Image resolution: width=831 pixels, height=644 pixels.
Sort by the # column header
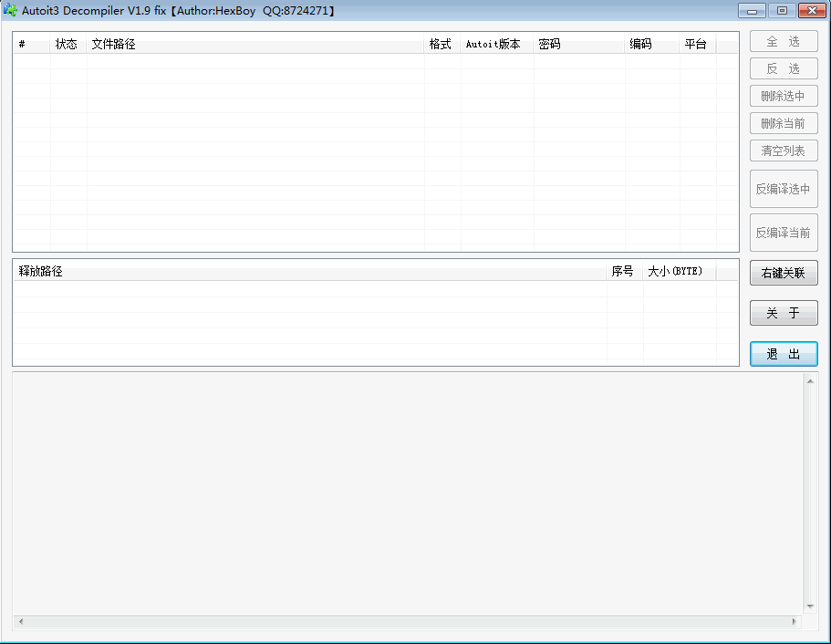click(x=32, y=44)
